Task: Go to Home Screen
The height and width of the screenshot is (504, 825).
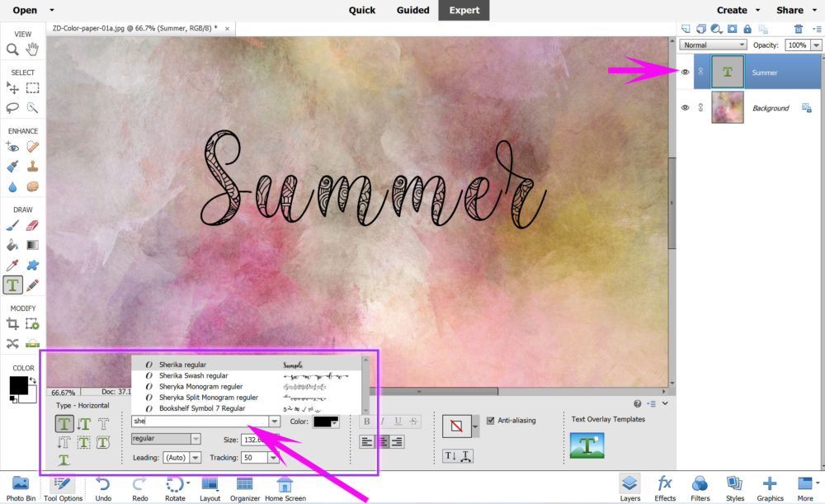Action: 285,488
